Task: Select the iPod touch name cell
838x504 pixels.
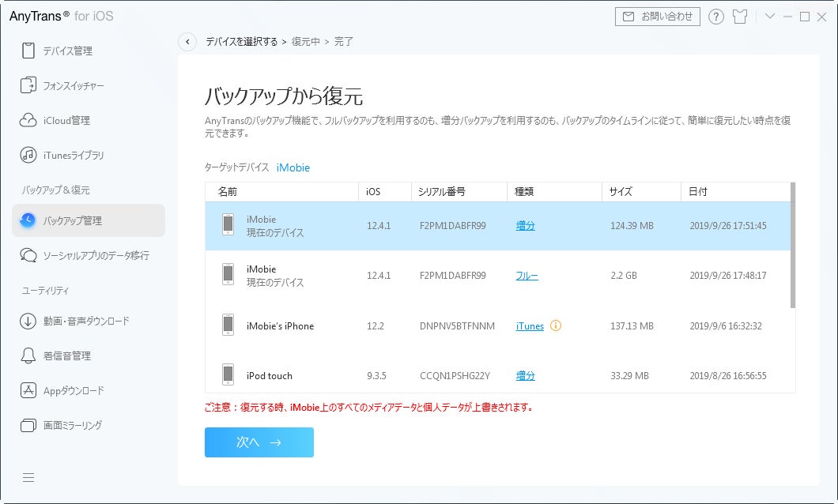Action: 270,376
